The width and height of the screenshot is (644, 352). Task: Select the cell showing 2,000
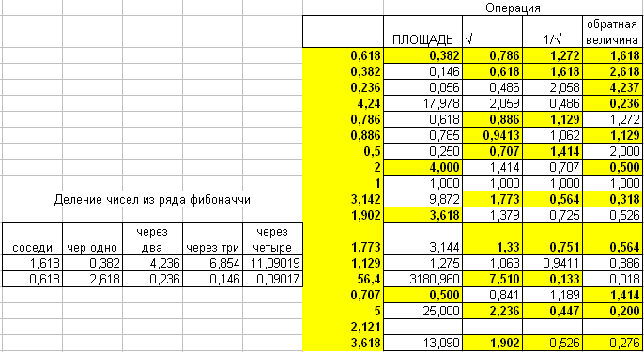(x=612, y=151)
